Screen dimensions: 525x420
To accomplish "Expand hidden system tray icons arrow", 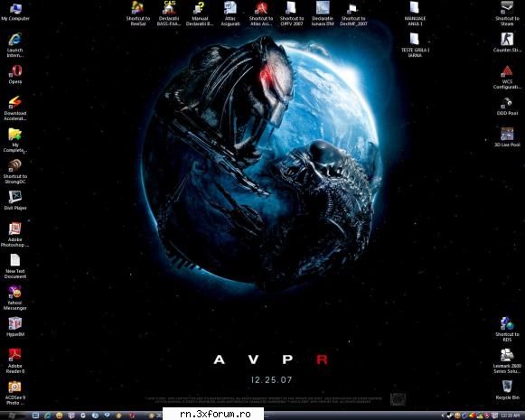I will pyautogui.click(x=443, y=415).
